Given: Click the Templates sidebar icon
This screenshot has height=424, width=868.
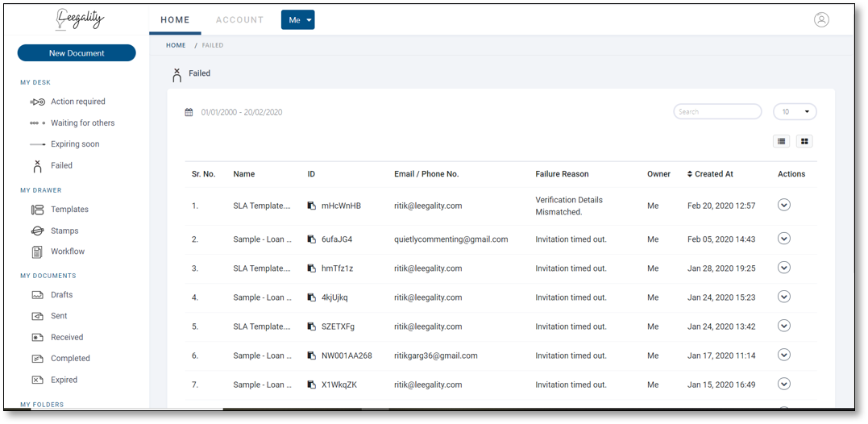Looking at the screenshot, I should 38,210.
